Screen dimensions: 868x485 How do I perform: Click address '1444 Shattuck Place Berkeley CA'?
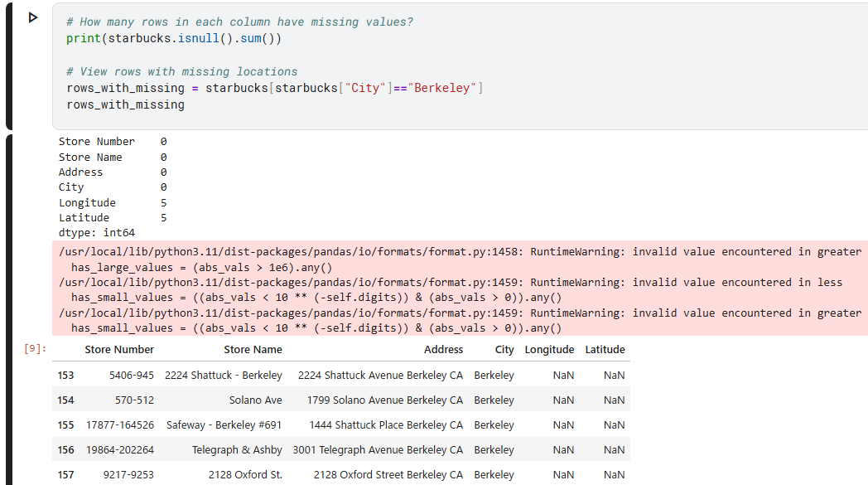pos(387,425)
